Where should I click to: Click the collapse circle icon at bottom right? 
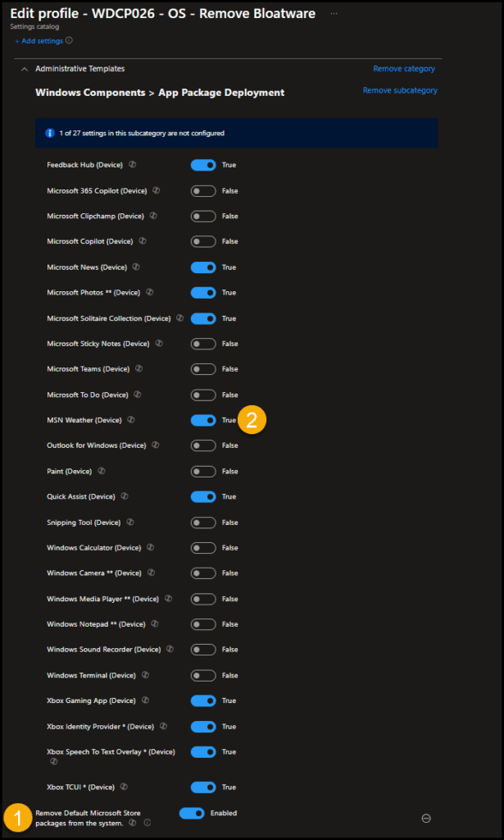[426, 818]
